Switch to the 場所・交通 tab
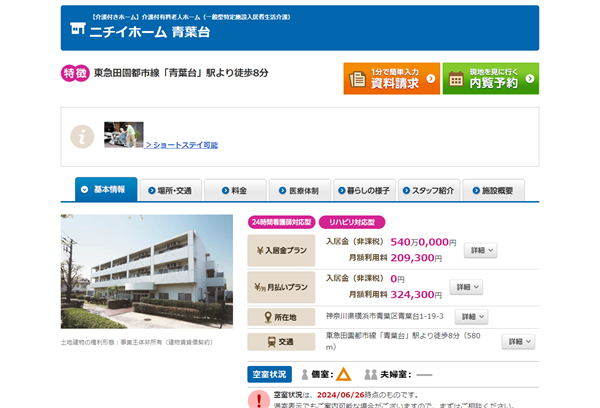This screenshot has width=600, height=408. pos(171,190)
